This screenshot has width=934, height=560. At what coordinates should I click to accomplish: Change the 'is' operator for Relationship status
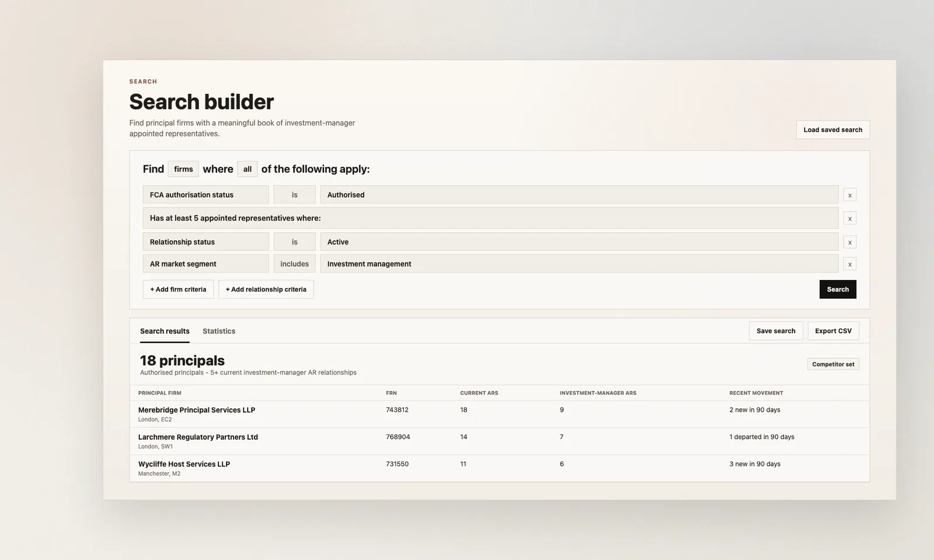pos(294,242)
